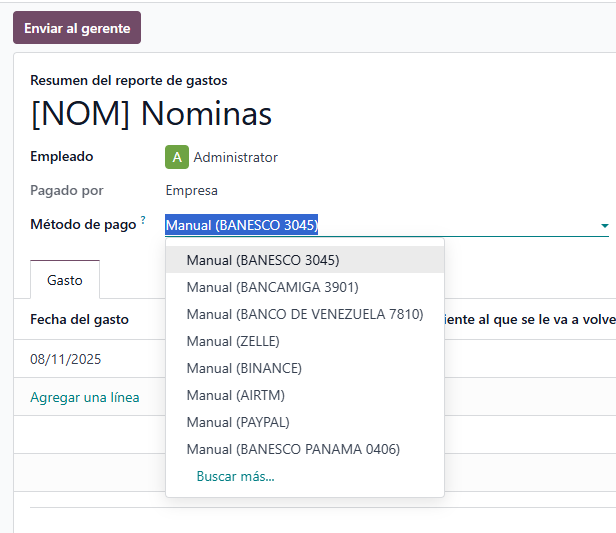
Task: Sort by Fecha del gasto column header
Action: [79, 319]
